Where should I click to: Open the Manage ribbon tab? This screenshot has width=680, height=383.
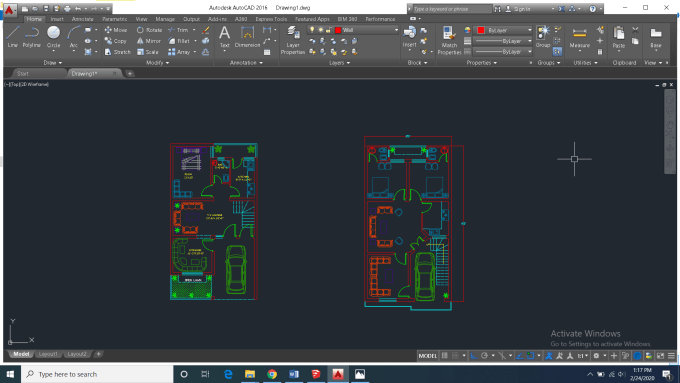tap(165, 19)
